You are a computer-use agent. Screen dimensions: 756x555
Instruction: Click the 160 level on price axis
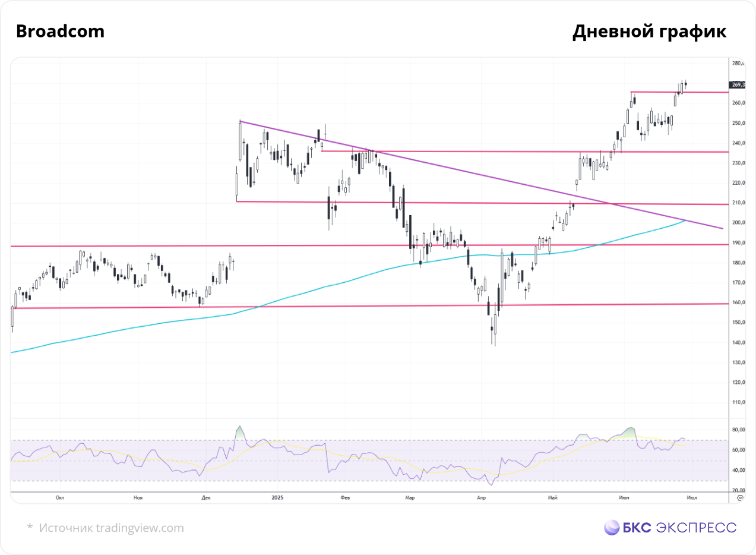click(739, 302)
